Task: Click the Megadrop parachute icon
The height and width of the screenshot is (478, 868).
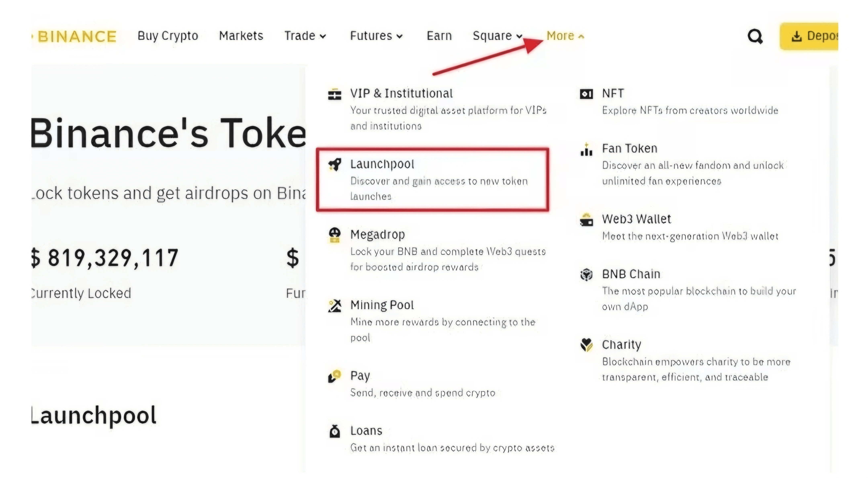Action: [335, 235]
